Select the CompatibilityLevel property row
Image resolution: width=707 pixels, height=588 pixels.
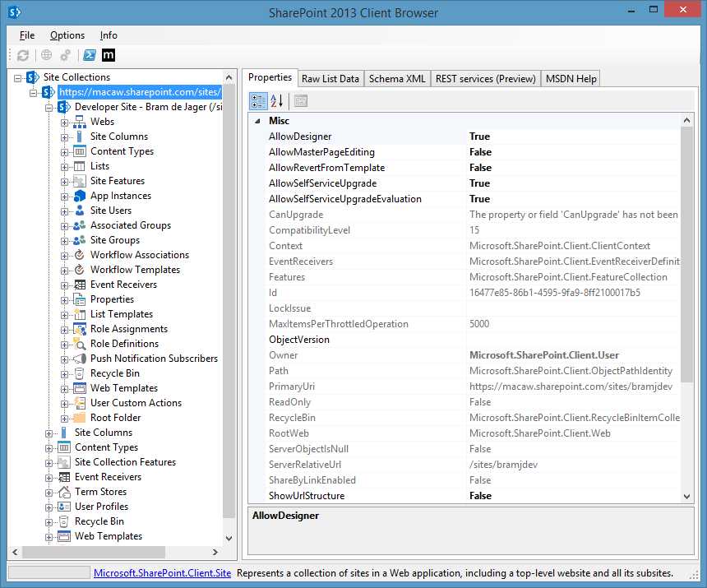(473, 230)
